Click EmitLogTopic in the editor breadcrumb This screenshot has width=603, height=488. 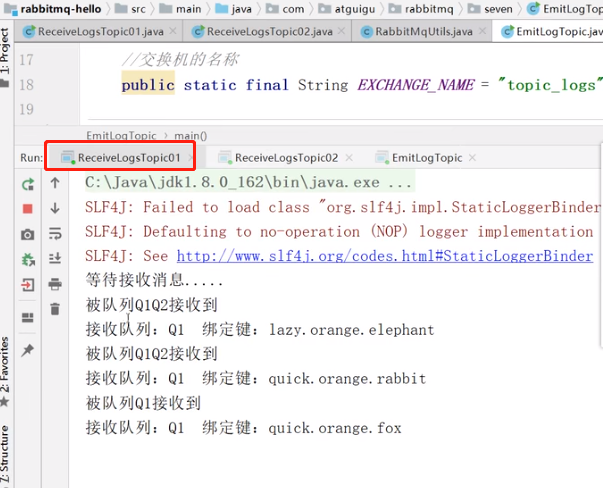(x=121, y=136)
